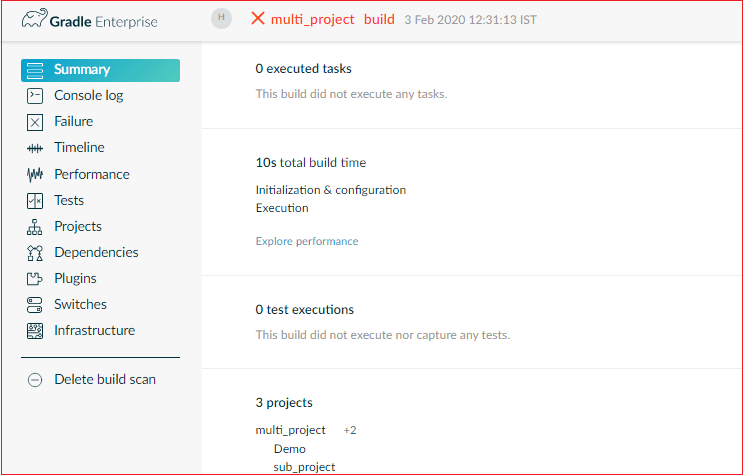Viewport: 743px width, 475px height.
Task: Click the Summary list icon
Action: (35, 70)
